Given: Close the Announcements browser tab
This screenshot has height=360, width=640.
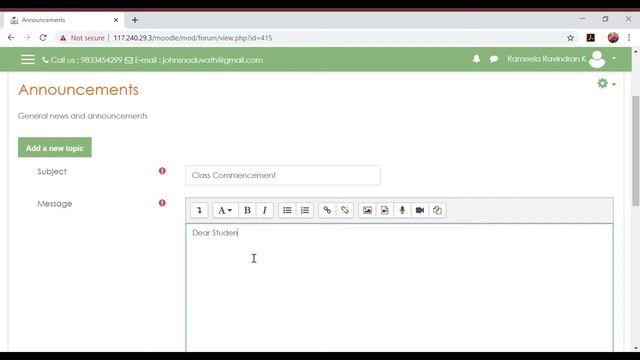Looking at the screenshot, I should pos(116,20).
